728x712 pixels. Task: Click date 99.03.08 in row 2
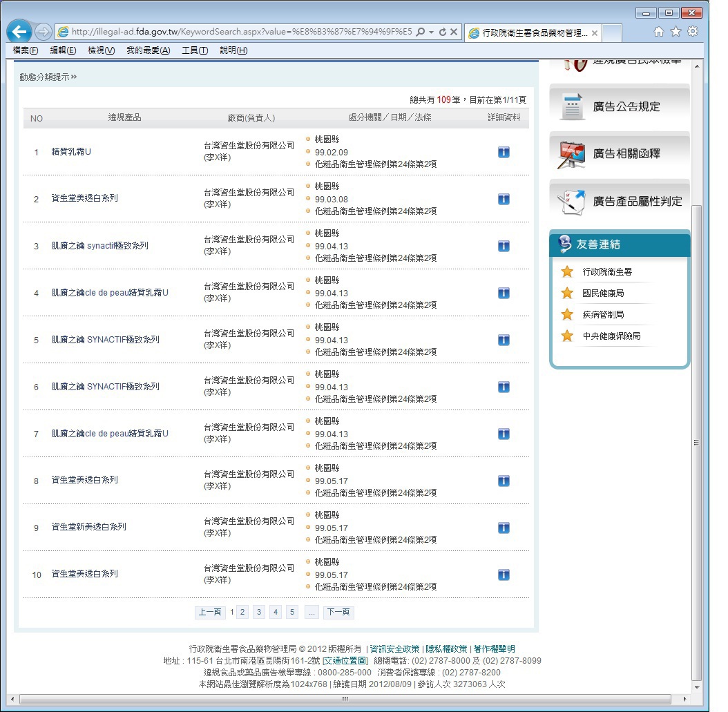pos(332,199)
